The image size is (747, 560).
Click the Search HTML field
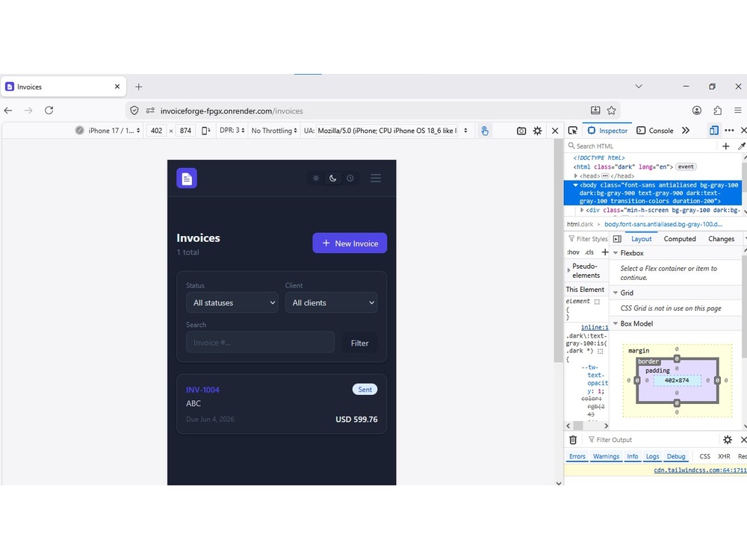641,146
